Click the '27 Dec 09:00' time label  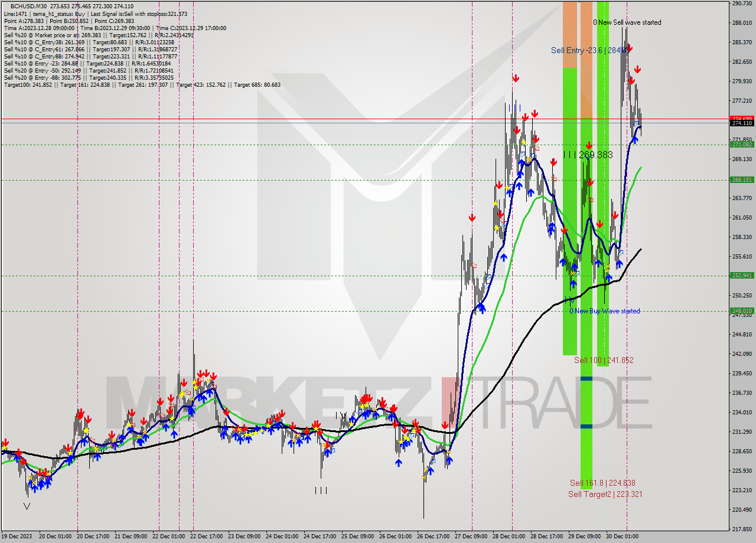tap(472, 537)
